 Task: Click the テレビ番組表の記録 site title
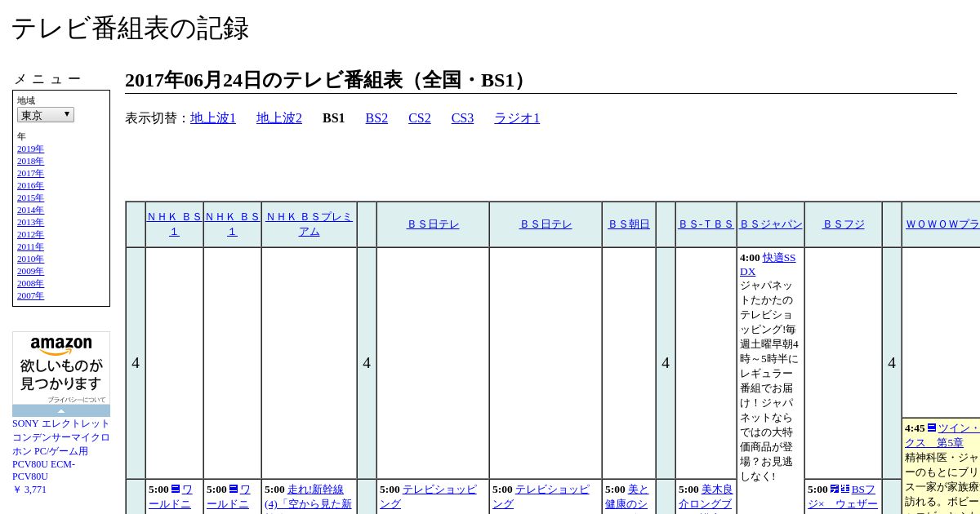130,29
